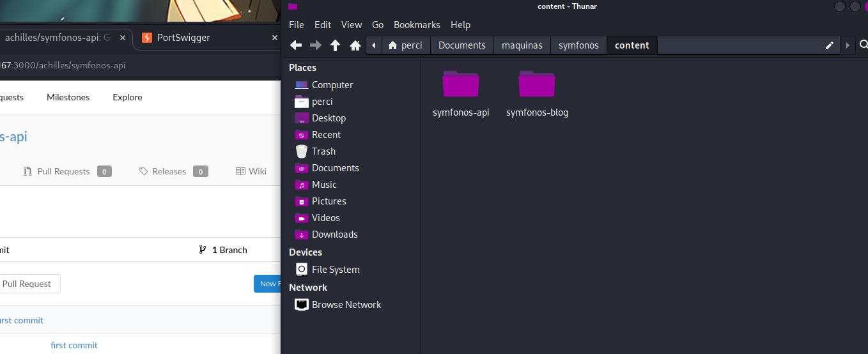Close the PortSwigger tab

coord(275,38)
